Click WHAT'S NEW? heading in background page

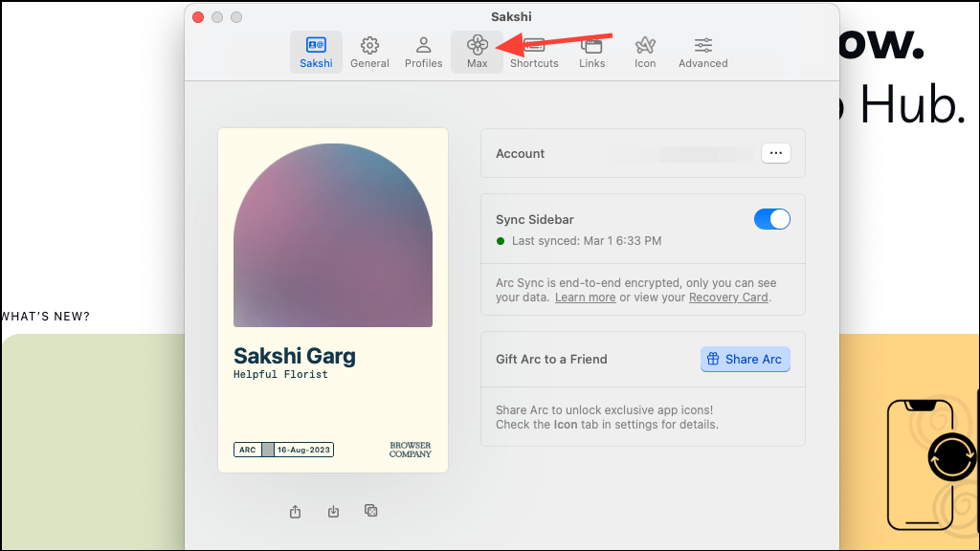46,317
